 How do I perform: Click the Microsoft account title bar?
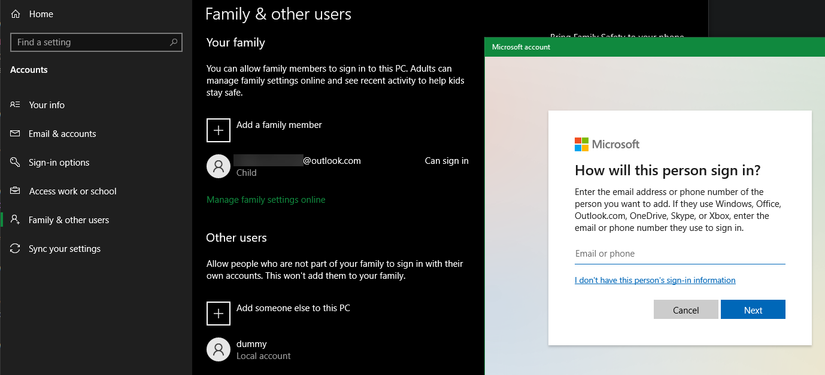655,47
